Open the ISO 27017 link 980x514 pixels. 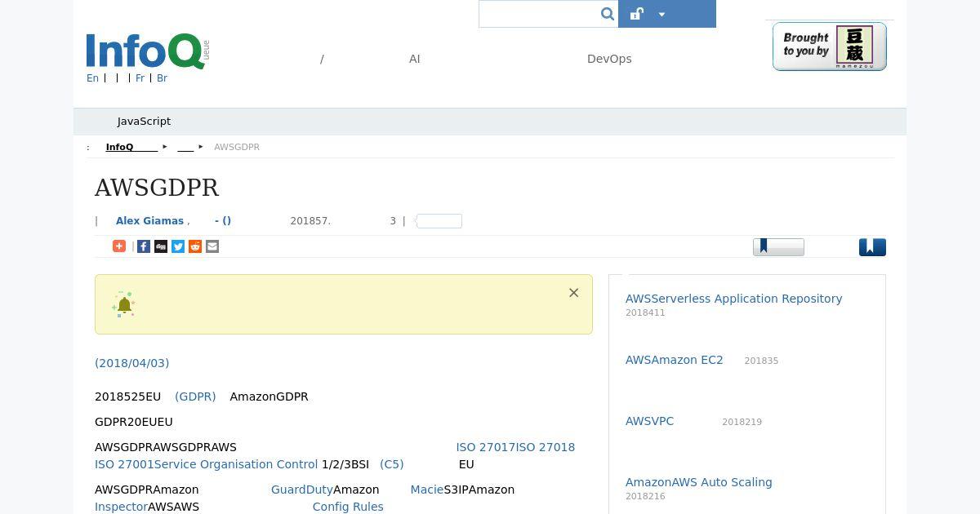(x=485, y=447)
